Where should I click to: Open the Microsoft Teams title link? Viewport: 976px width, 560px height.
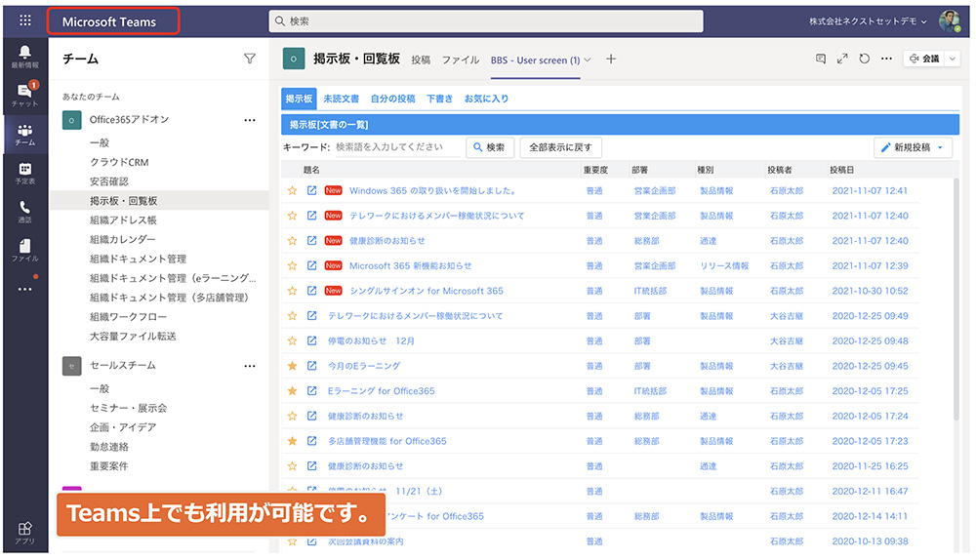click(109, 21)
